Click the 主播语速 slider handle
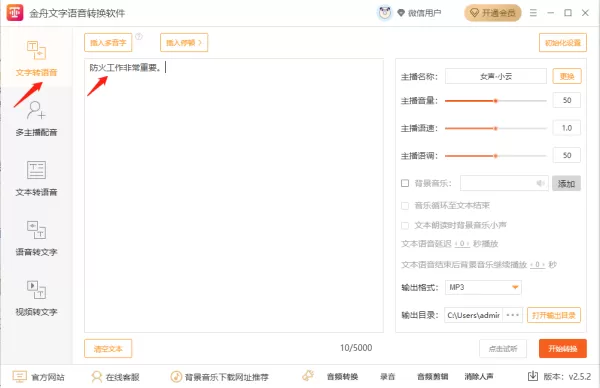This screenshot has width=600, height=388. coord(496,128)
